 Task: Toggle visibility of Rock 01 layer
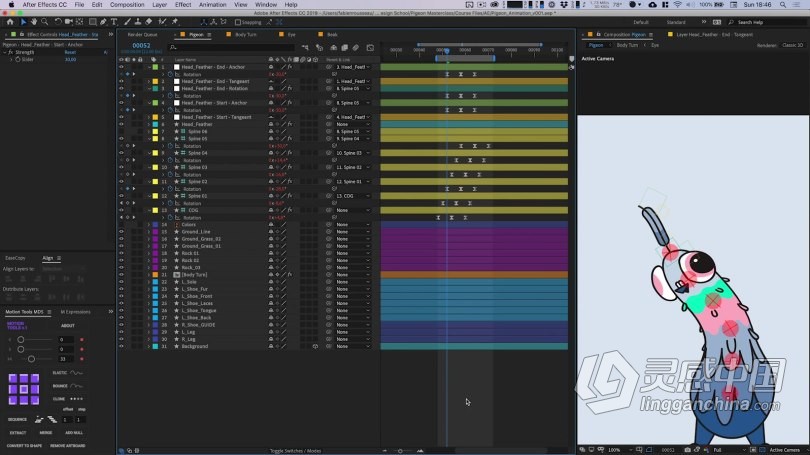click(121, 254)
